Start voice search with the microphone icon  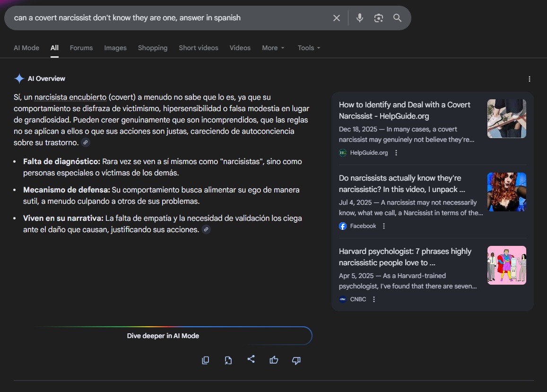point(360,18)
